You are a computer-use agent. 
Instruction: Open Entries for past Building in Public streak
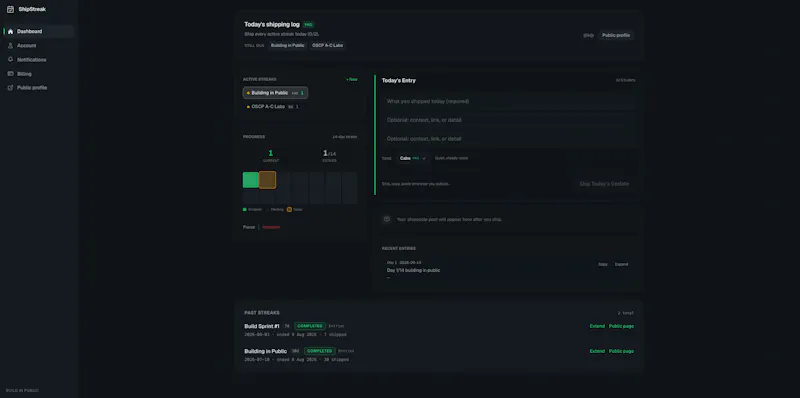click(346, 351)
